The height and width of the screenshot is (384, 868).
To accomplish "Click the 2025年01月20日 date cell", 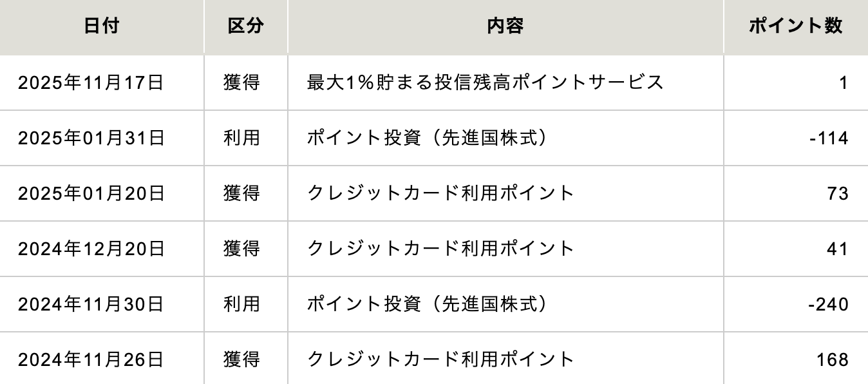I will coord(91,193).
